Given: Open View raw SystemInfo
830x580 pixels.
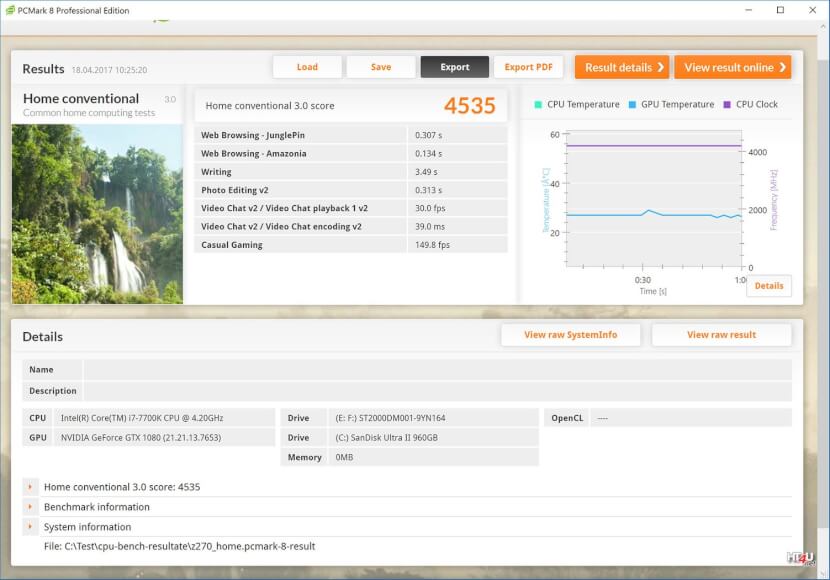Looking at the screenshot, I should (571, 334).
